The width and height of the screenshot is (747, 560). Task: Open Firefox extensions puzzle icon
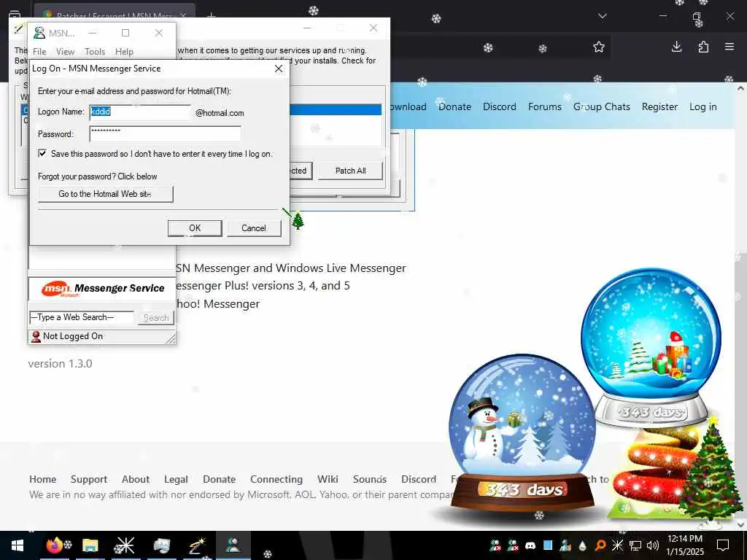(703, 47)
